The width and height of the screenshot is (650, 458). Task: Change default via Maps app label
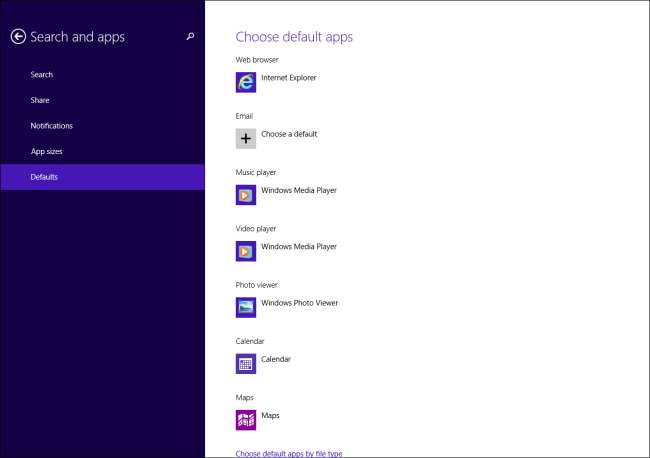(x=270, y=415)
